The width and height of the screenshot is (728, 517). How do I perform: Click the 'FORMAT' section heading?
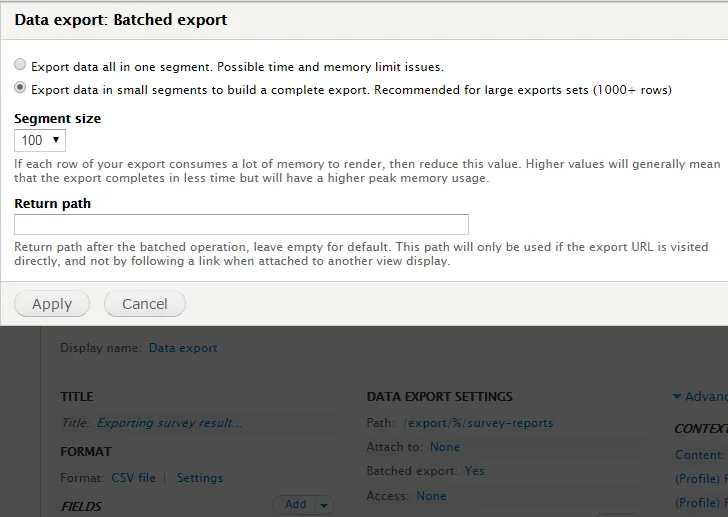click(86, 452)
